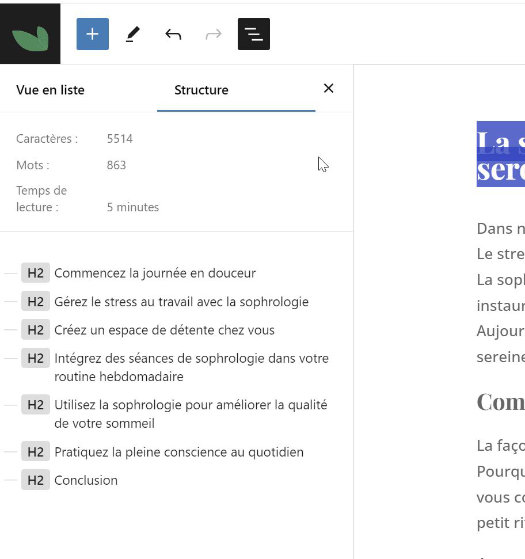Click the paragraph starting with Dans
Screen dimensions: 525x559
(x=501, y=292)
